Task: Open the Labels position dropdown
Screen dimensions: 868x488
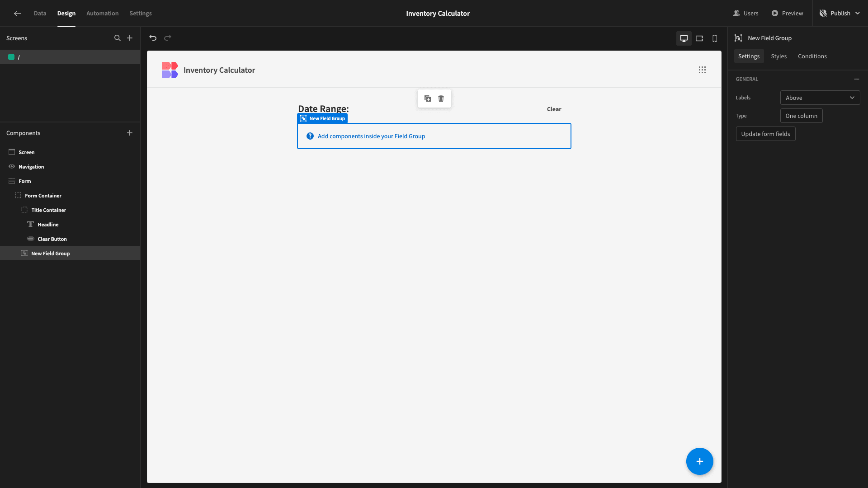Action: pos(821,97)
